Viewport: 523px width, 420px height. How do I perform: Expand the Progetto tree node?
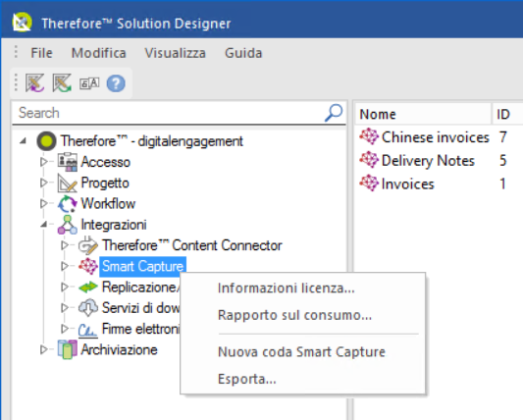tap(44, 183)
